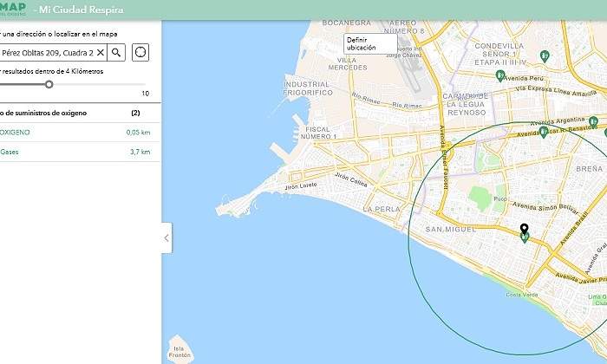The width and height of the screenshot is (607, 364).
Task: Clear the address search field
Action: tap(101, 53)
